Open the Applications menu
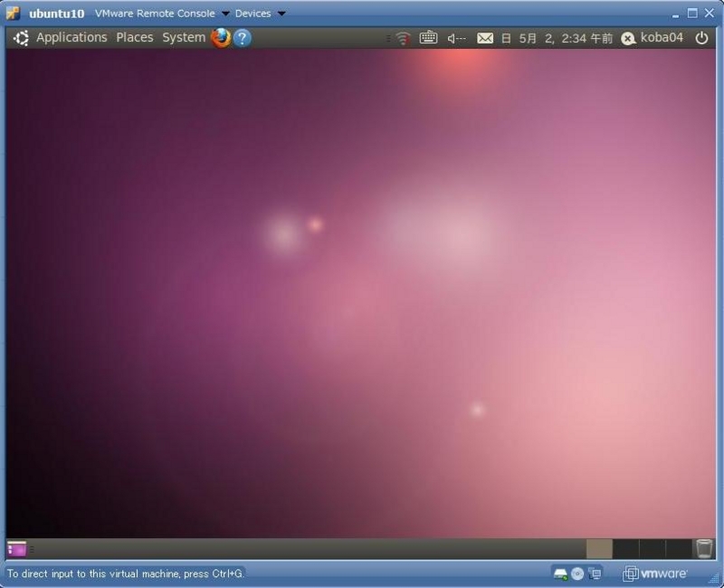 [x=72, y=38]
